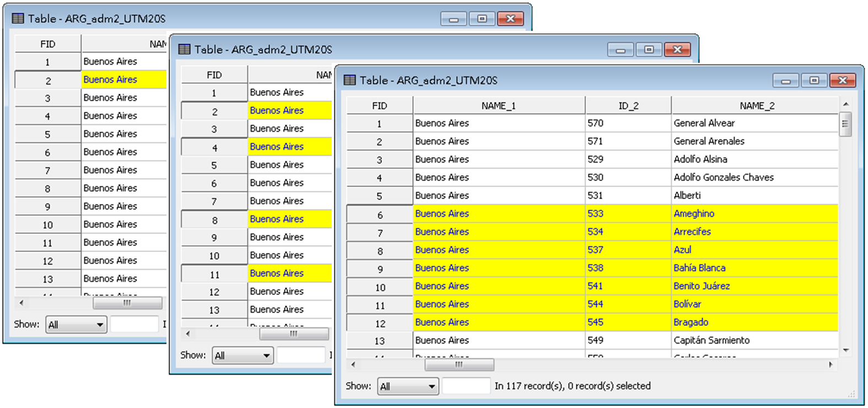
Task: Open the Show dropdown in back window
Action: point(77,325)
